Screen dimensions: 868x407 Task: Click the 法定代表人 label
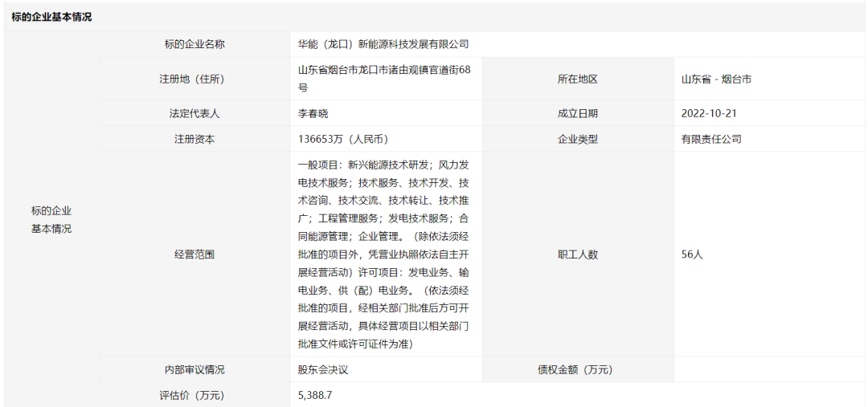[x=194, y=113]
